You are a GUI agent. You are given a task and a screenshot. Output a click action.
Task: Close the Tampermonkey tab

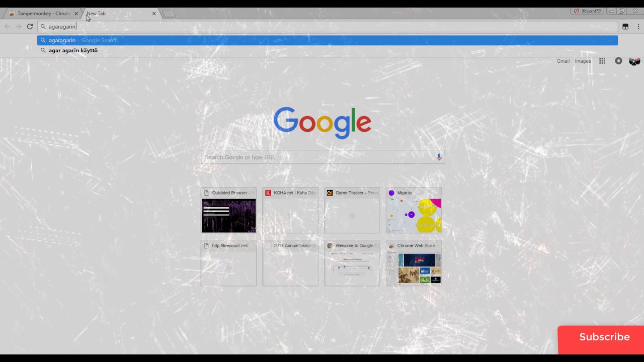[76, 14]
